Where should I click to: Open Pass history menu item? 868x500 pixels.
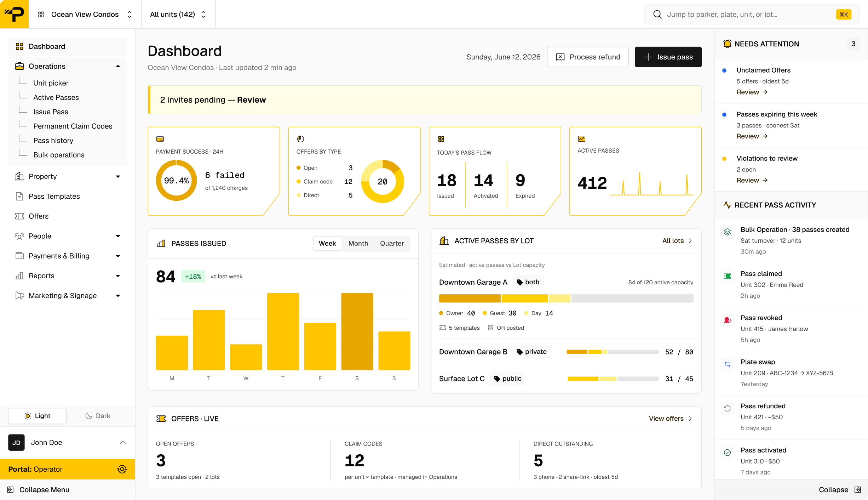(x=53, y=141)
